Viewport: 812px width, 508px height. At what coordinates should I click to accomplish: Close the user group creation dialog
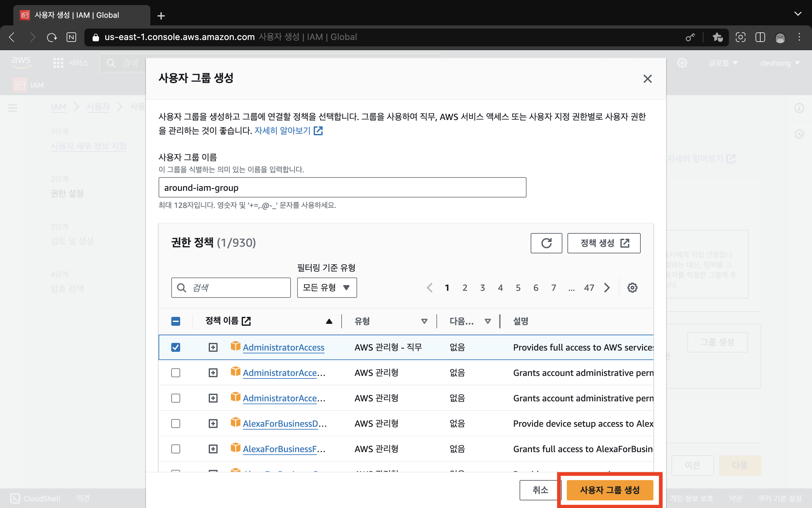click(x=647, y=79)
